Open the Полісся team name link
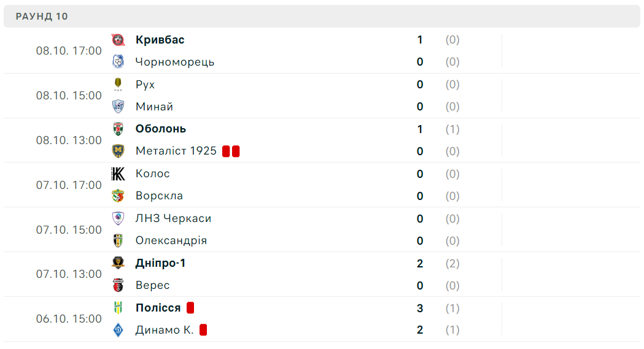 (x=158, y=308)
